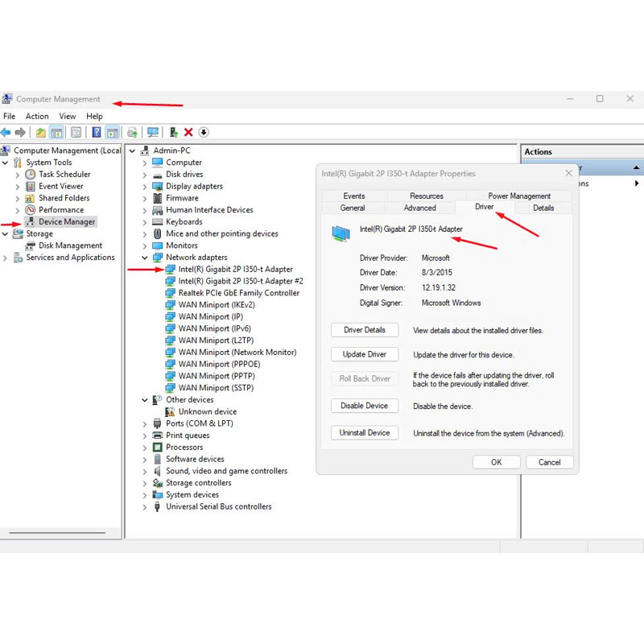Click the down-arrow Disable device toolbar icon
Screen dimensions: 644x644
tap(204, 132)
